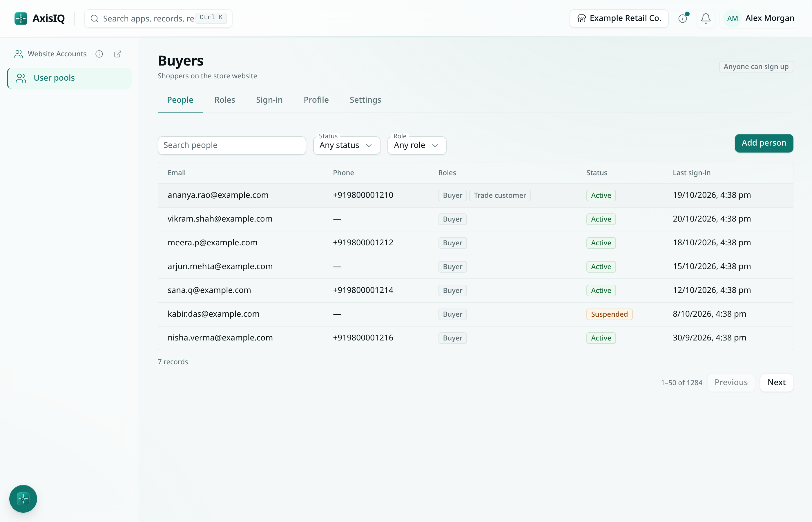This screenshot has width=812, height=522.
Task: Select nisha.verma@example.com
Action: [220, 338]
